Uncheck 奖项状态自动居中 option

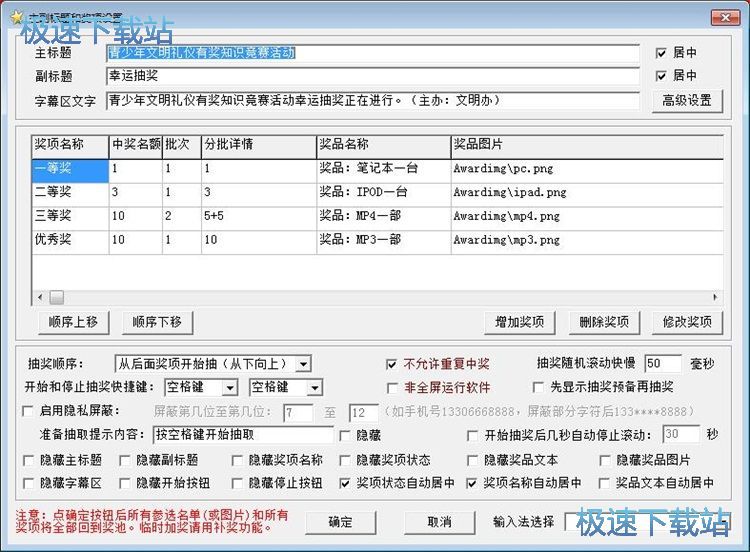point(344,484)
